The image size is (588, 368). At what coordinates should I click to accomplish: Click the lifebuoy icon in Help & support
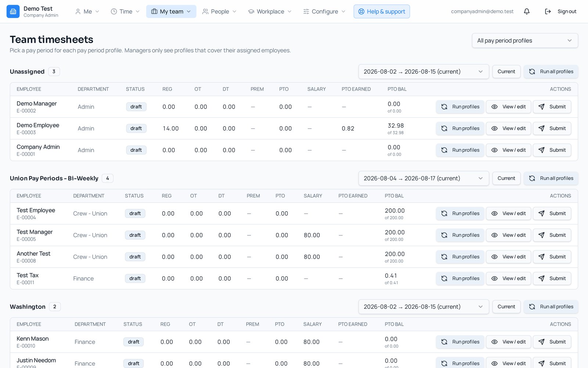pos(361,11)
